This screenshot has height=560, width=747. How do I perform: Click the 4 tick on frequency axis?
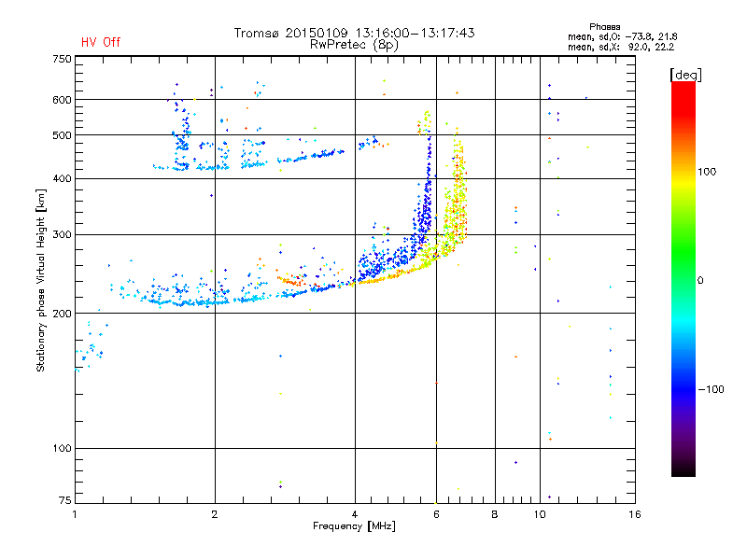coord(355,514)
